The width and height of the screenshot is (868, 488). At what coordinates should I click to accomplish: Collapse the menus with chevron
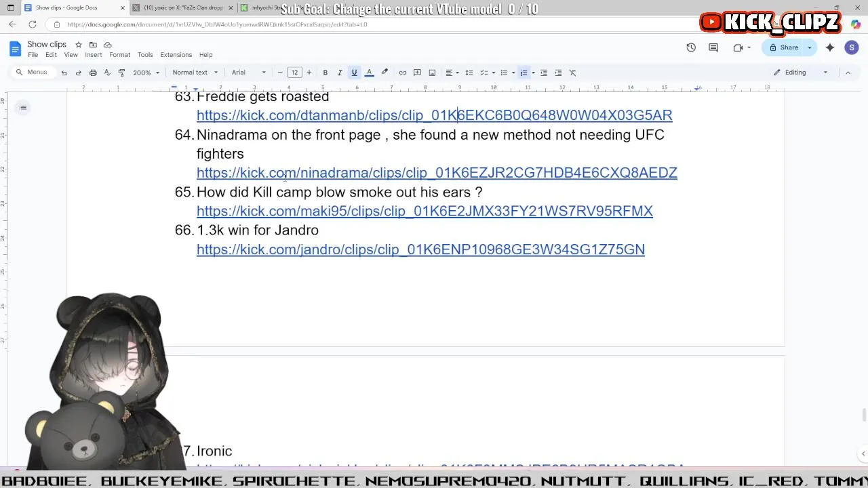(848, 73)
